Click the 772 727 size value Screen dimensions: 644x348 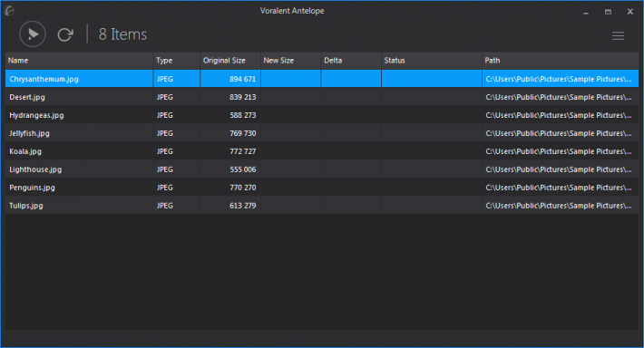click(243, 151)
